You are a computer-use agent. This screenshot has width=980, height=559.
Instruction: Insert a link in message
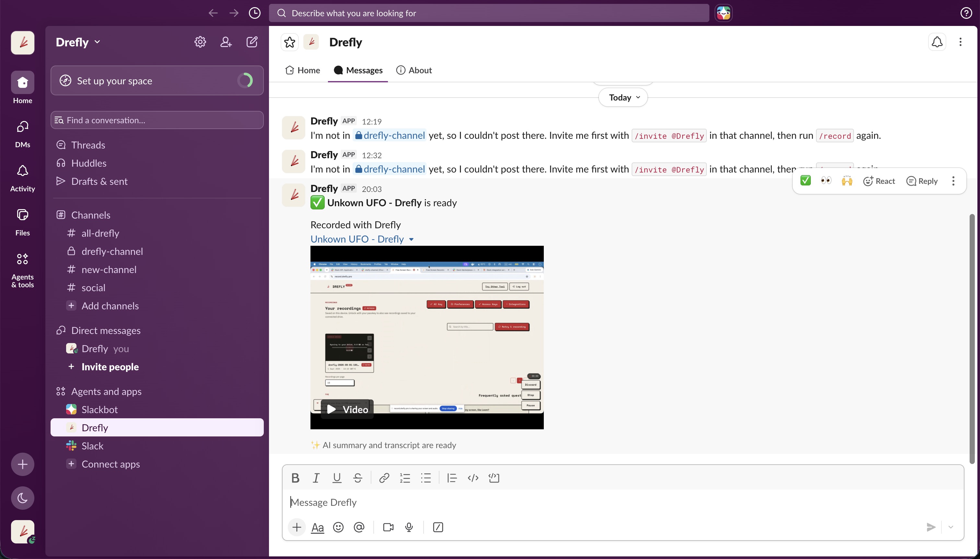tap(384, 478)
